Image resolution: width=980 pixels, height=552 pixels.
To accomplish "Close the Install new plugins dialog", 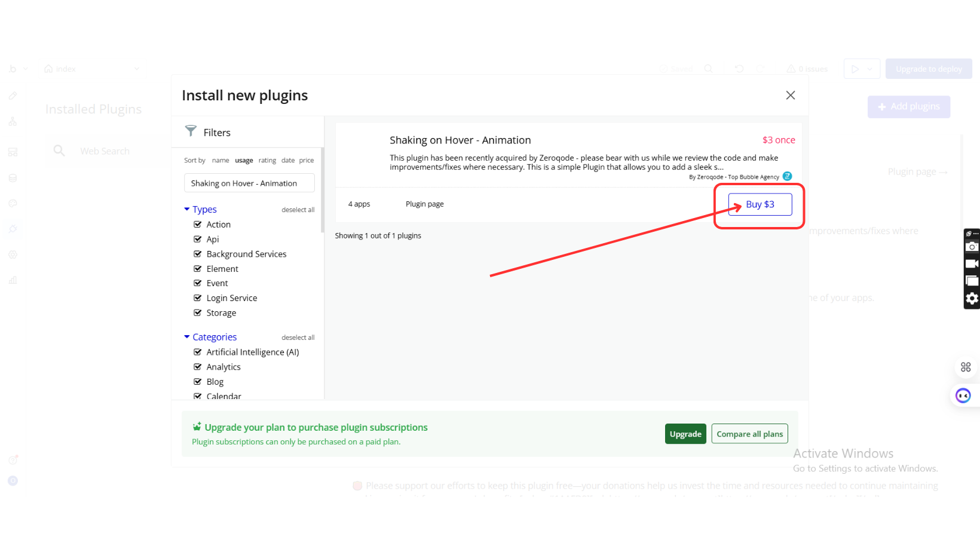I will pyautogui.click(x=790, y=96).
